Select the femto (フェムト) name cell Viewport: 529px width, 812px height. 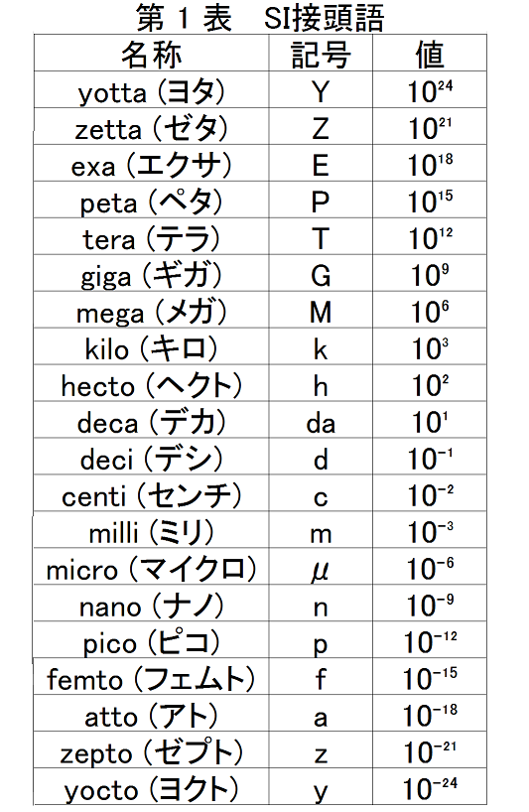click(151, 677)
